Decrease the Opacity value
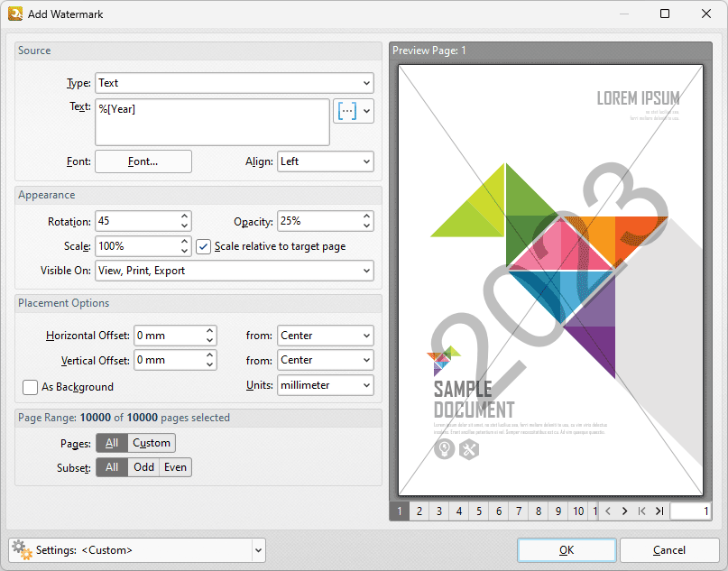This screenshot has width=728, height=571. tap(366, 226)
